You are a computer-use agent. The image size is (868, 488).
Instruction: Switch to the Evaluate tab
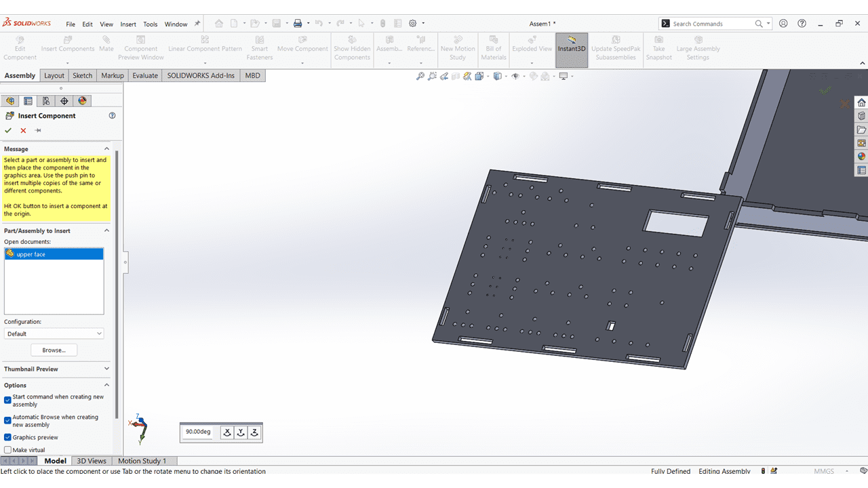[145, 75]
